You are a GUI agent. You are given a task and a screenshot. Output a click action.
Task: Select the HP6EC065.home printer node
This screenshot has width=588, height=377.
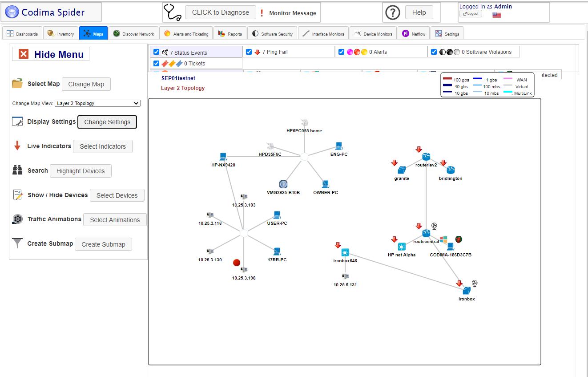pos(304,122)
